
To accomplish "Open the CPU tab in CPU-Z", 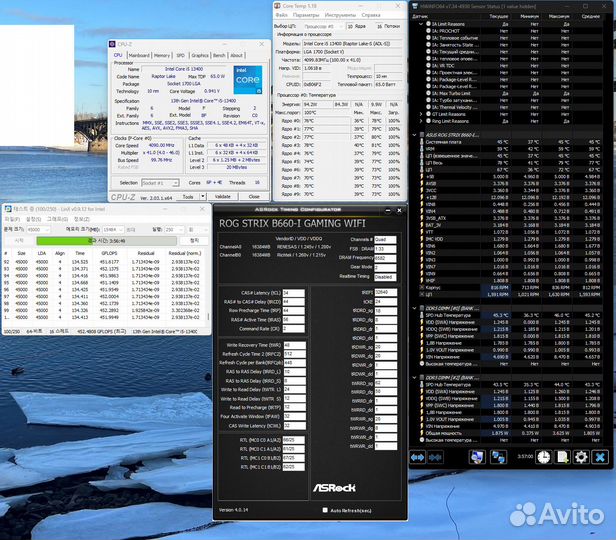I will coord(118,55).
